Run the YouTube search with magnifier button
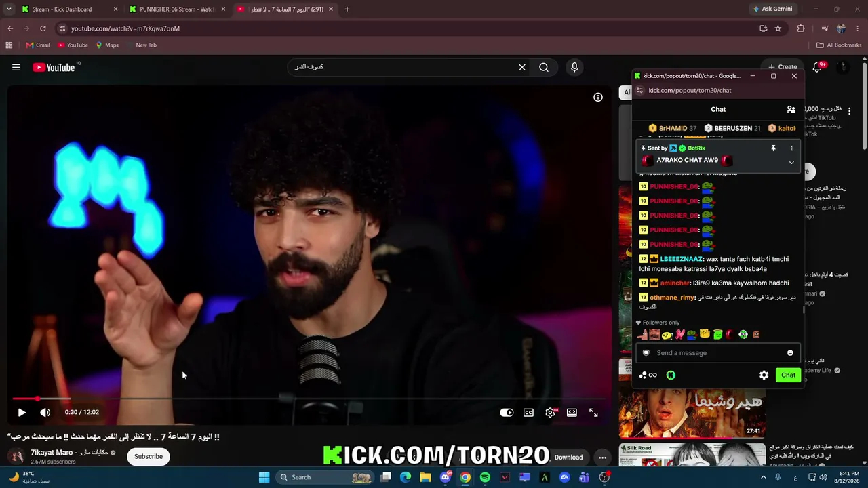The width and height of the screenshot is (868, 488). tap(544, 67)
